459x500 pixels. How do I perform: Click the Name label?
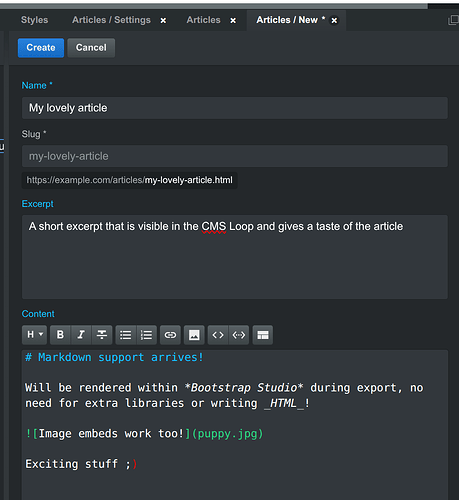point(37,86)
